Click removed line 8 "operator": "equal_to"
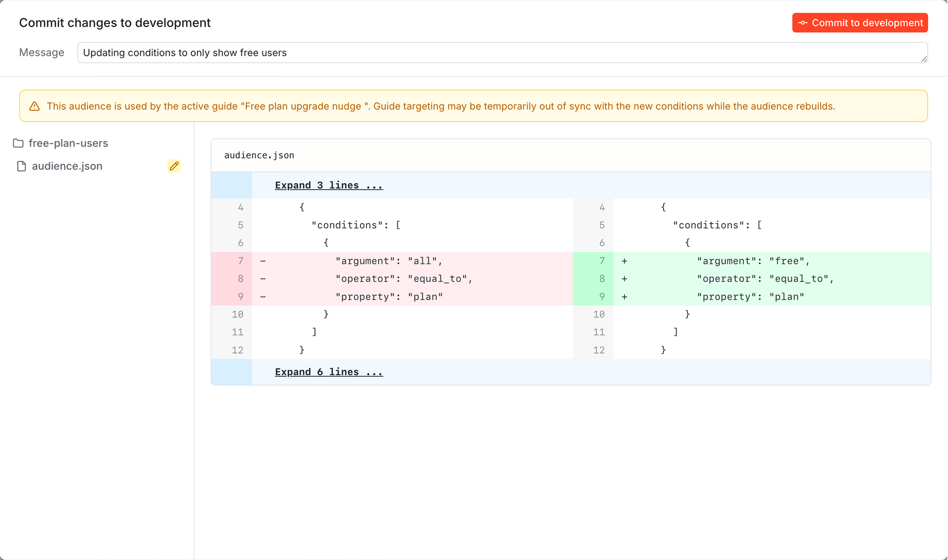 pos(392,279)
